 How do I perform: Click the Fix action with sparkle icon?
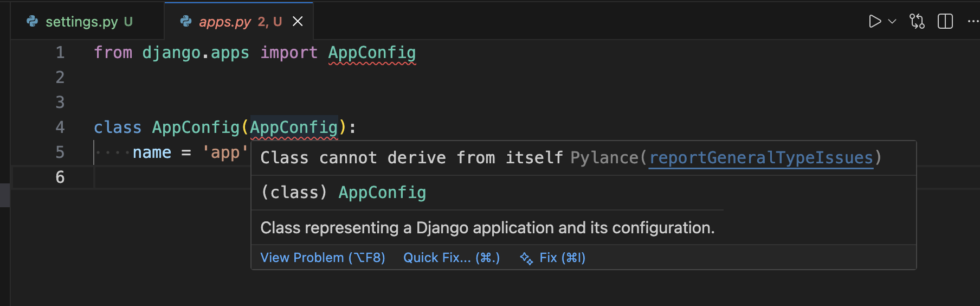click(562, 258)
